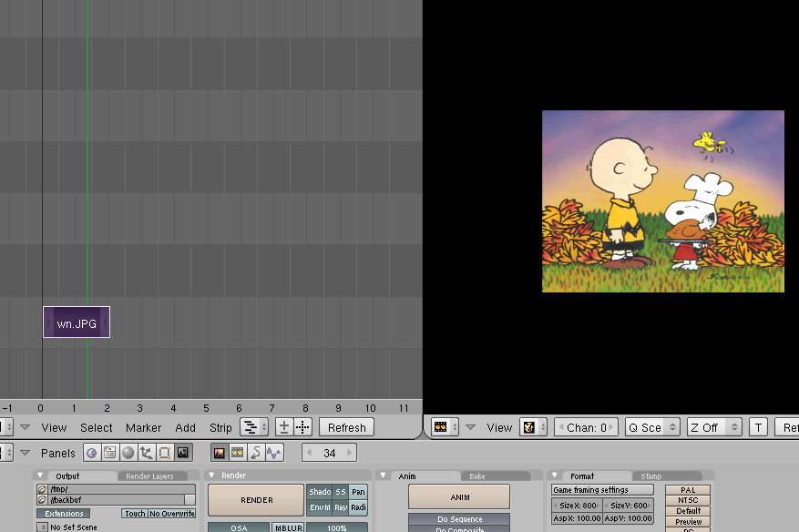Open the Sound block buttons waveform icon

pos(274,453)
